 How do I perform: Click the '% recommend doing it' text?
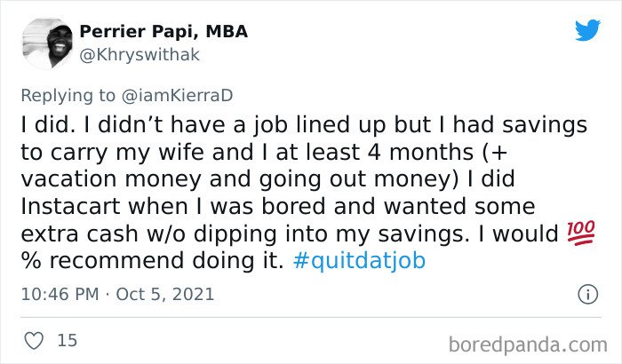152,260
